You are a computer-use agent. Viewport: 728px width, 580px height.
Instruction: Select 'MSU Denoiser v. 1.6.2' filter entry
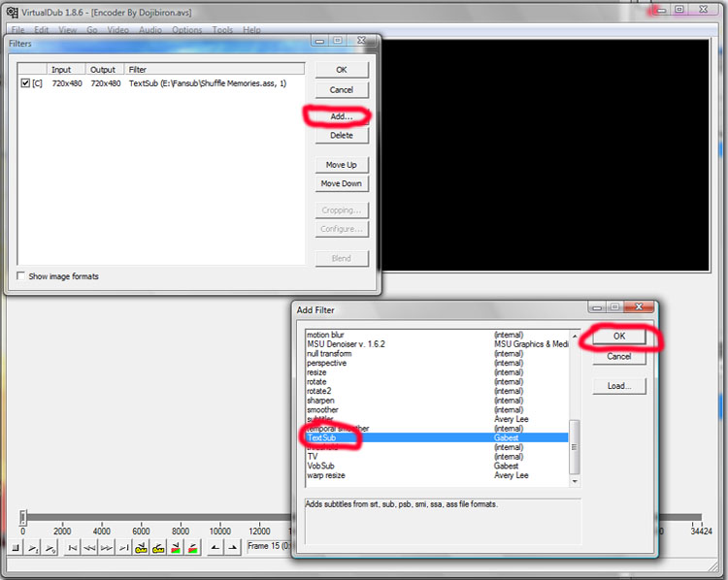pyautogui.click(x=437, y=344)
